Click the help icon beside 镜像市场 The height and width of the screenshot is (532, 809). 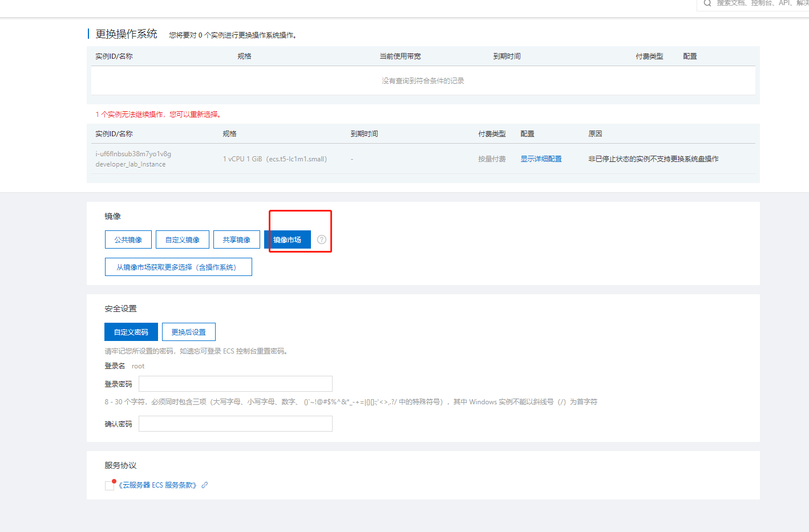322,239
